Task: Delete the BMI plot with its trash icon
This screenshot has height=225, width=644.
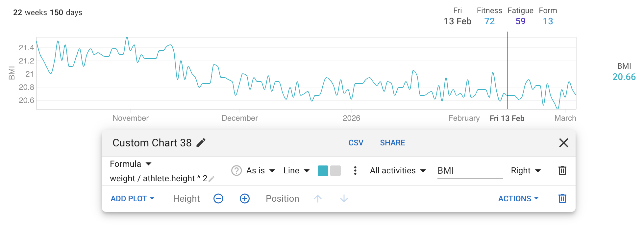Action: [562, 171]
